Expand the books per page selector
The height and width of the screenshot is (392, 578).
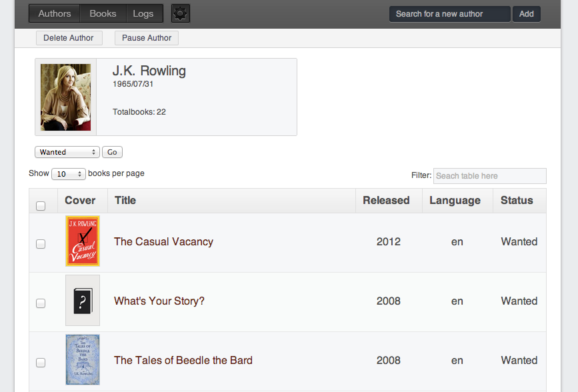click(x=69, y=174)
